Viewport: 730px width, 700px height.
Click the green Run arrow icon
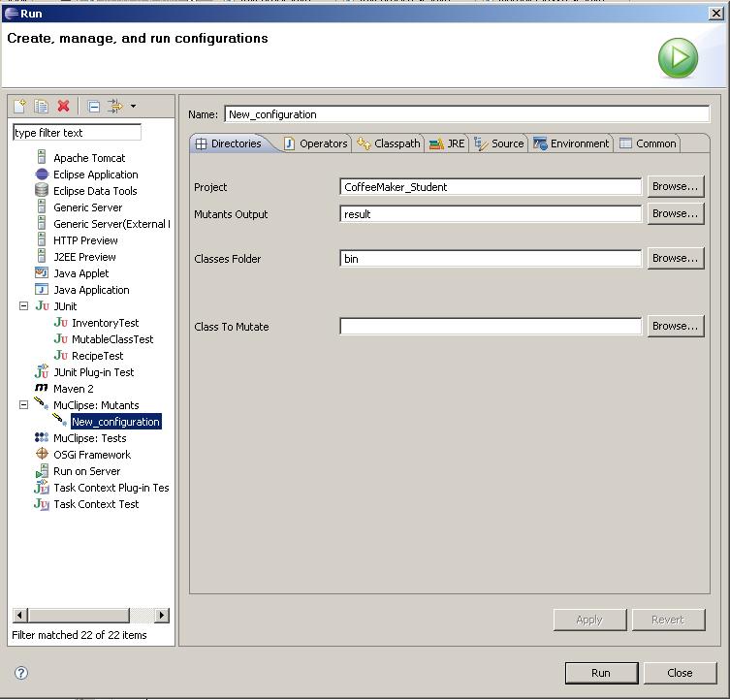[678, 58]
